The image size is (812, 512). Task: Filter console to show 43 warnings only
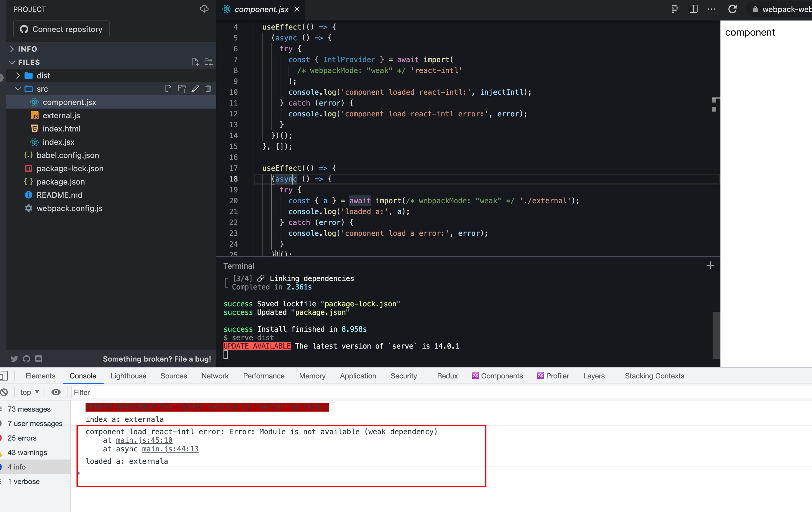click(x=27, y=452)
